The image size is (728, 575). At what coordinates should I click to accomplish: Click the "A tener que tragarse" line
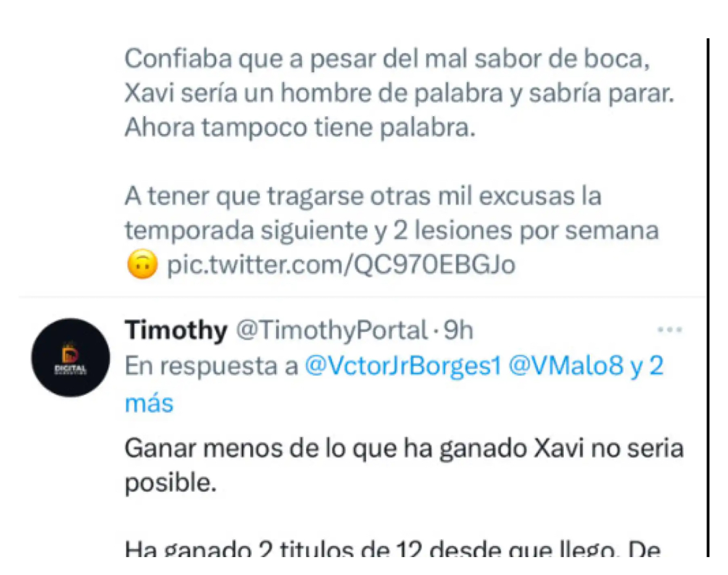[363, 196]
